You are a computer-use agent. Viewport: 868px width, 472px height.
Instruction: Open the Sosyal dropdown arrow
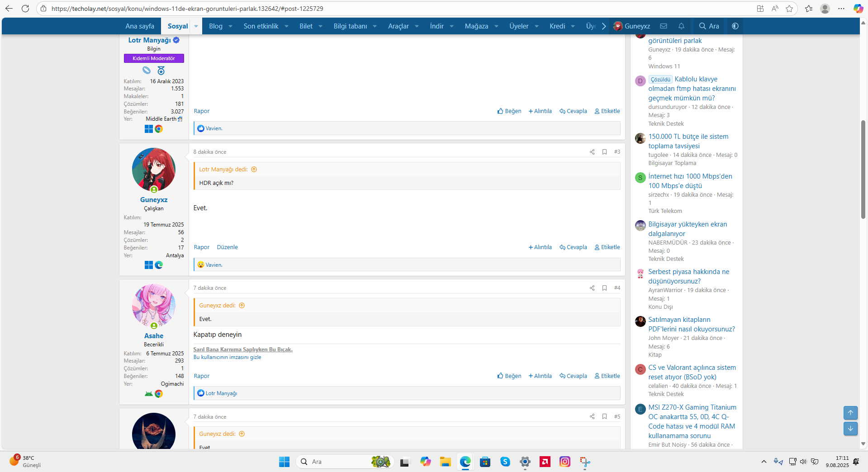click(x=196, y=26)
